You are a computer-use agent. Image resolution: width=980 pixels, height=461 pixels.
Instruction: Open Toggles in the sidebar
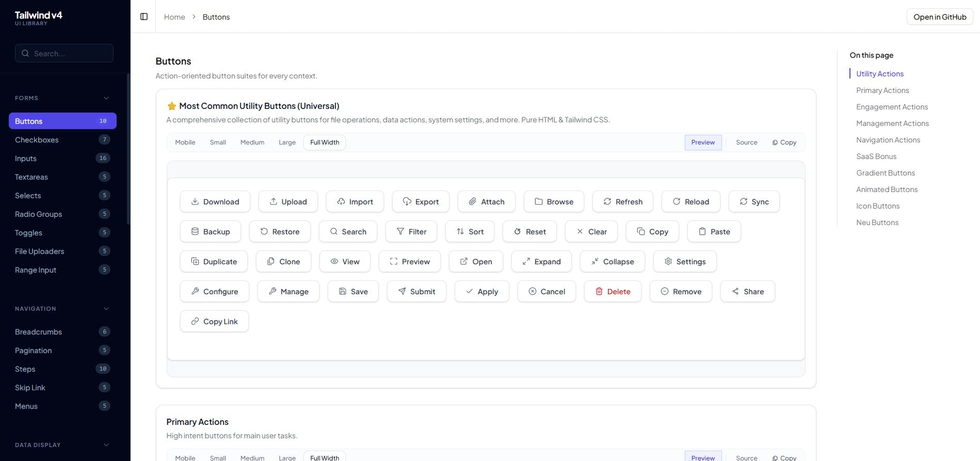62,232
